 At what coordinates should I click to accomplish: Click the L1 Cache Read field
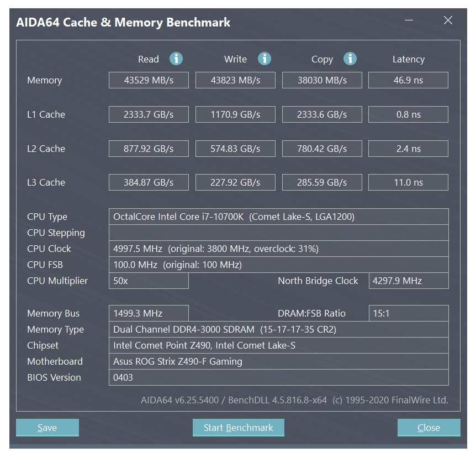pyautogui.click(x=149, y=114)
